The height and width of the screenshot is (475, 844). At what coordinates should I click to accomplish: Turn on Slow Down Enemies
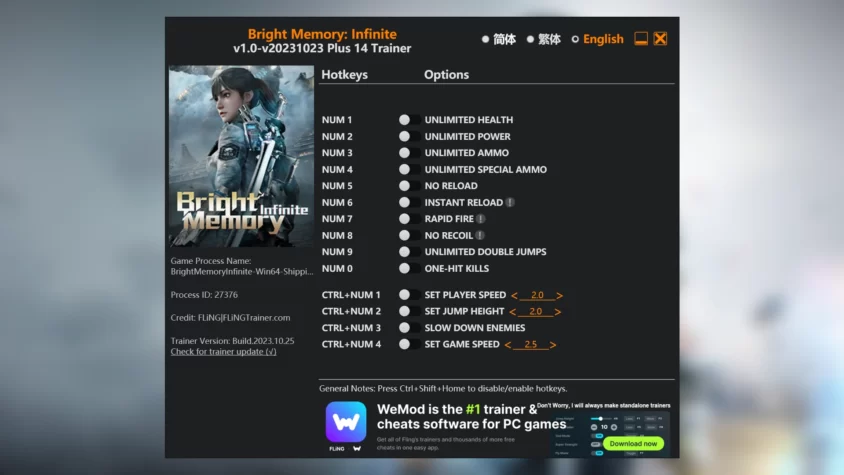(x=409, y=327)
